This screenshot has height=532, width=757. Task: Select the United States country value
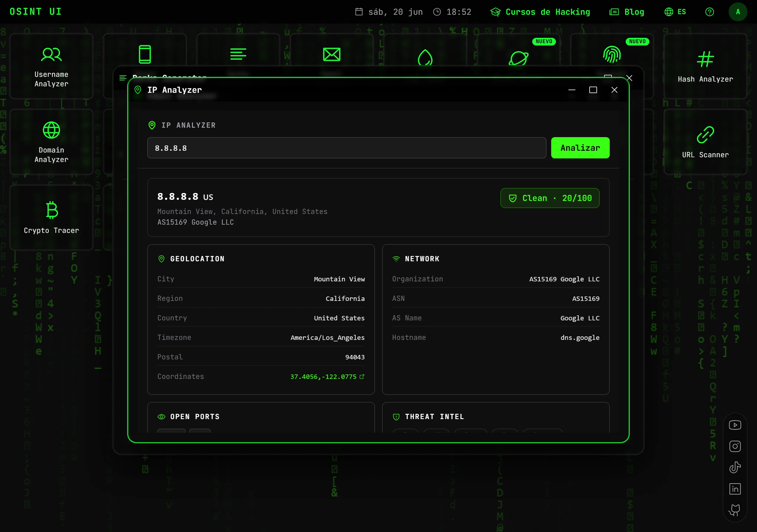tap(339, 318)
